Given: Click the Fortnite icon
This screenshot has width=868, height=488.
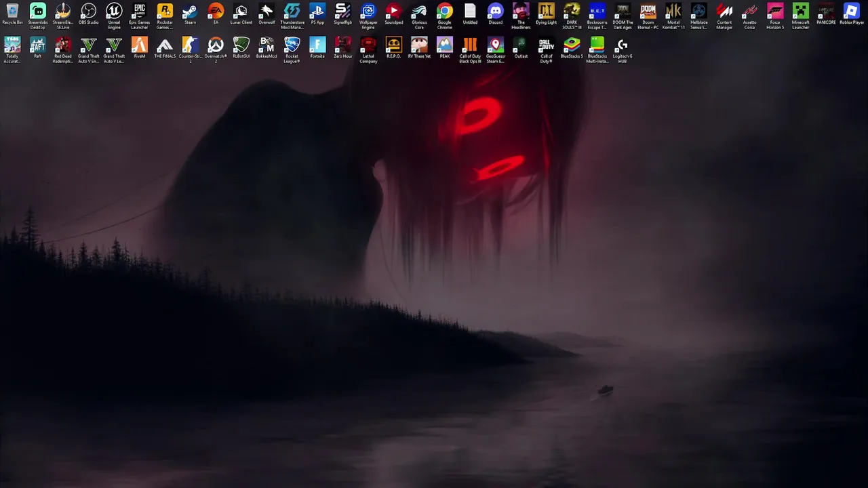Looking at the screenshot, I should click(x=317, y=48).
